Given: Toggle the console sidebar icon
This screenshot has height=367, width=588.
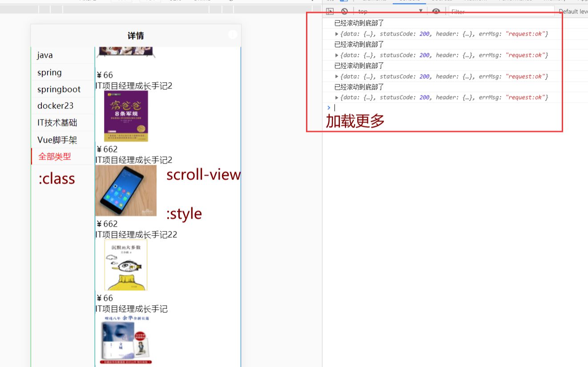Looking at the screenshot, I should 330,12.
